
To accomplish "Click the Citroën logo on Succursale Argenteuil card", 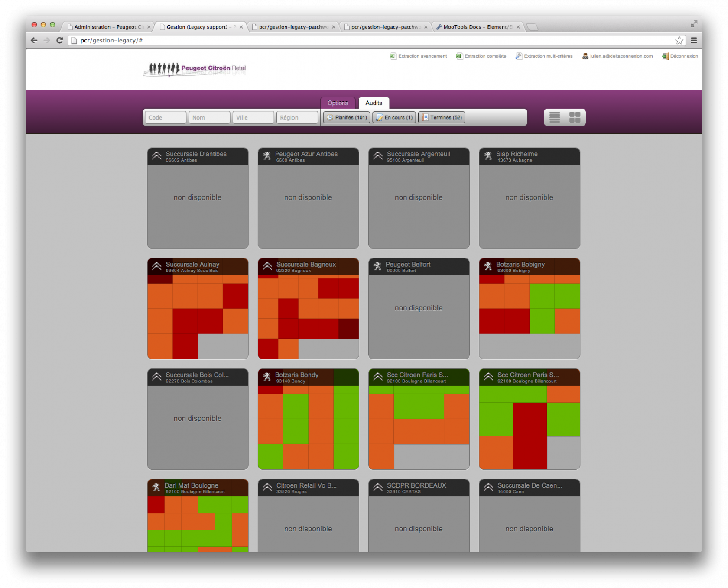I will [x=378, y=156].
